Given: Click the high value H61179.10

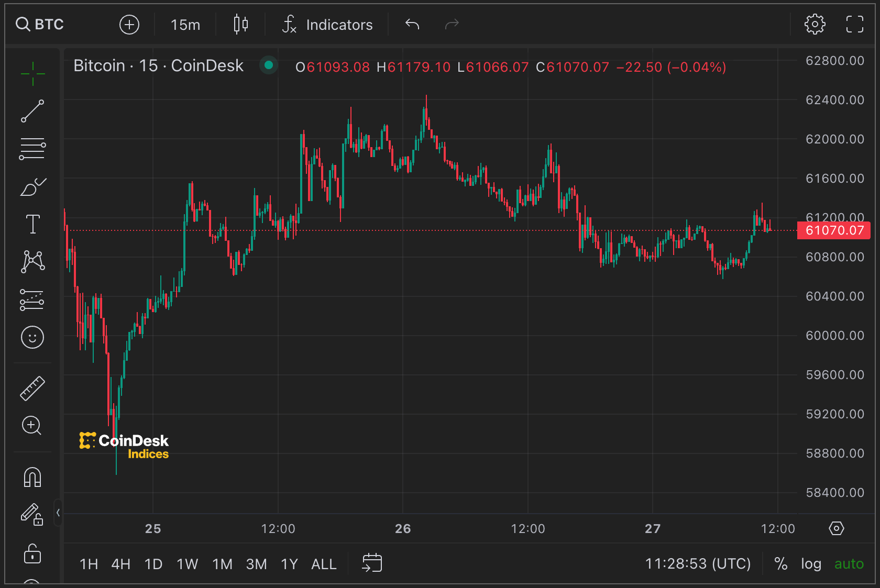Looking at the screenshot, I should click(x=414, y=67).
